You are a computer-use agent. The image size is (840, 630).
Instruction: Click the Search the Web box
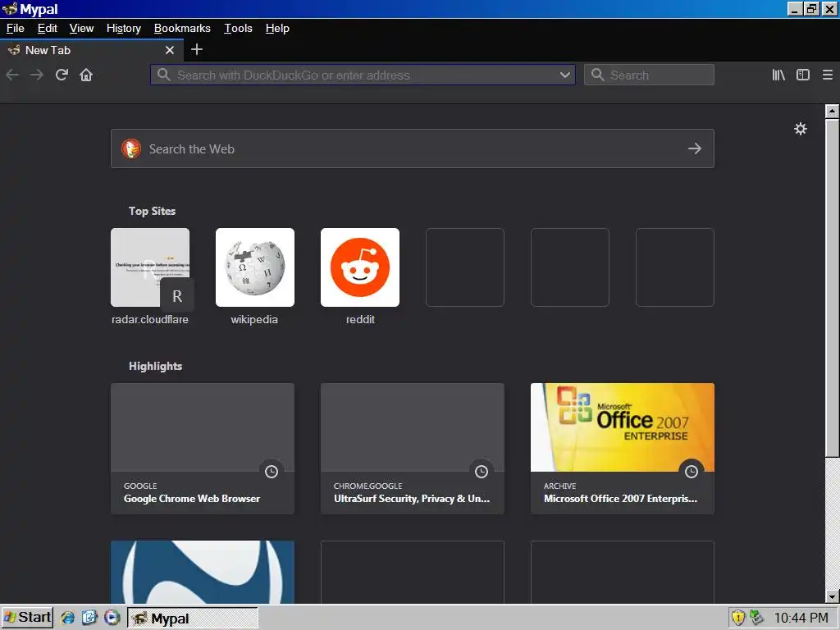point(412,148)
